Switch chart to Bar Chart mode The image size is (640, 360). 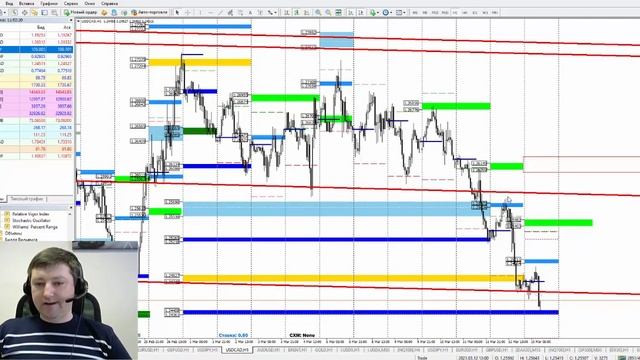click(286, 13)
